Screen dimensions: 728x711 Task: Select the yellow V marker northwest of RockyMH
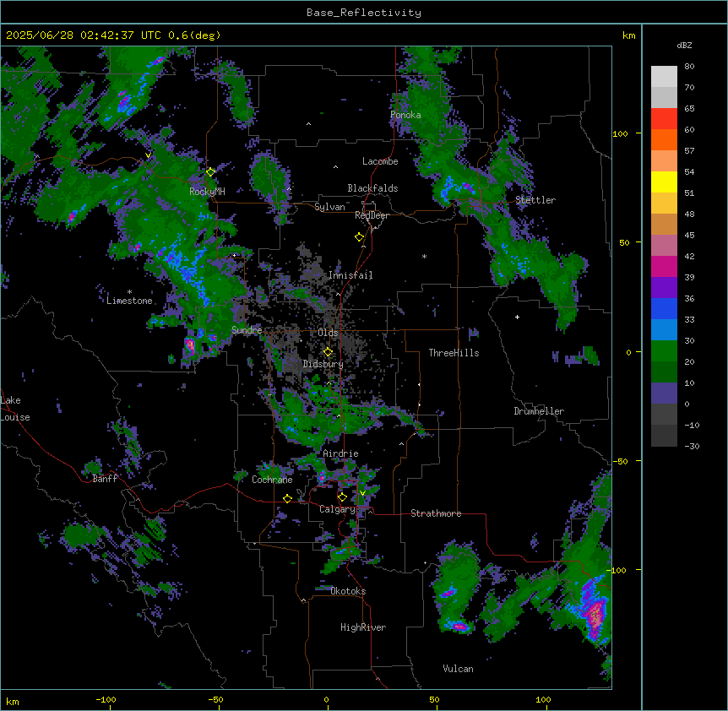pyautogui.click(x=148, y=155)
